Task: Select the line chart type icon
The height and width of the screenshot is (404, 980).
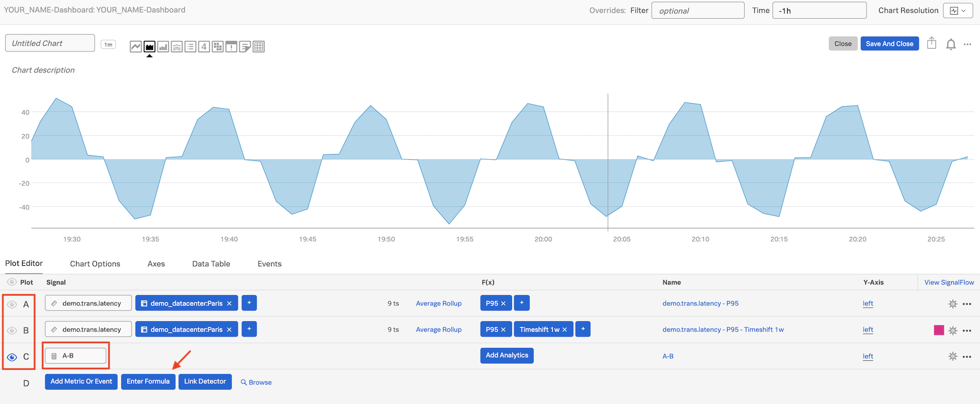Action: [136, 46]
